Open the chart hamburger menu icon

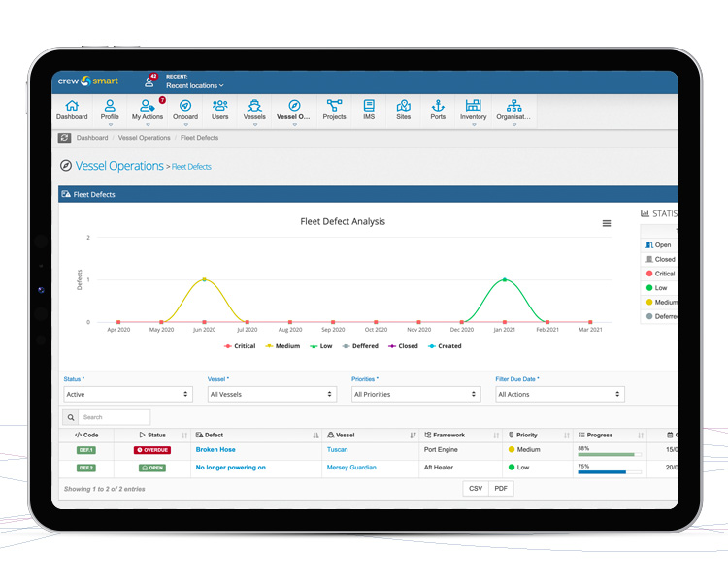click(607, 223)
